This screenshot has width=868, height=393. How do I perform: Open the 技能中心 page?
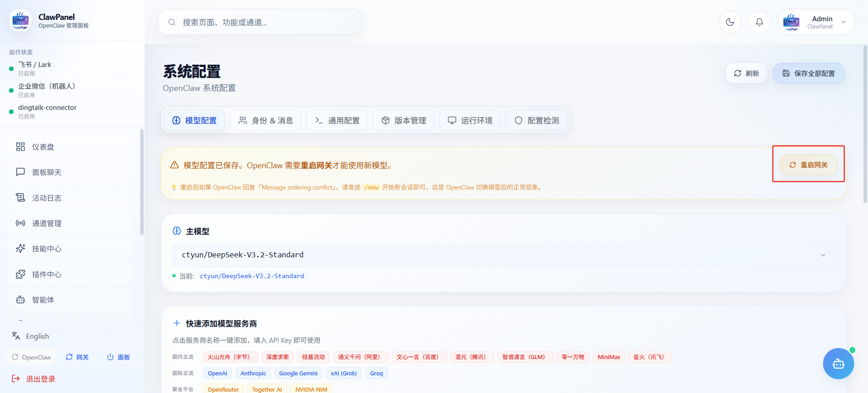tap(47, 249)
